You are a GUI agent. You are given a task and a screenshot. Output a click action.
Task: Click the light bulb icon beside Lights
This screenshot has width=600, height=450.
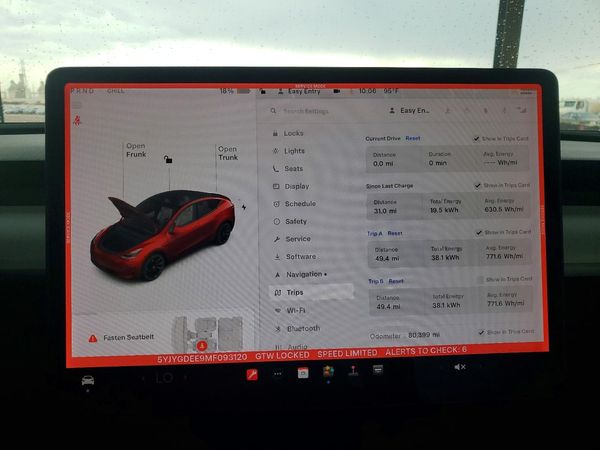tap(276, 151)
